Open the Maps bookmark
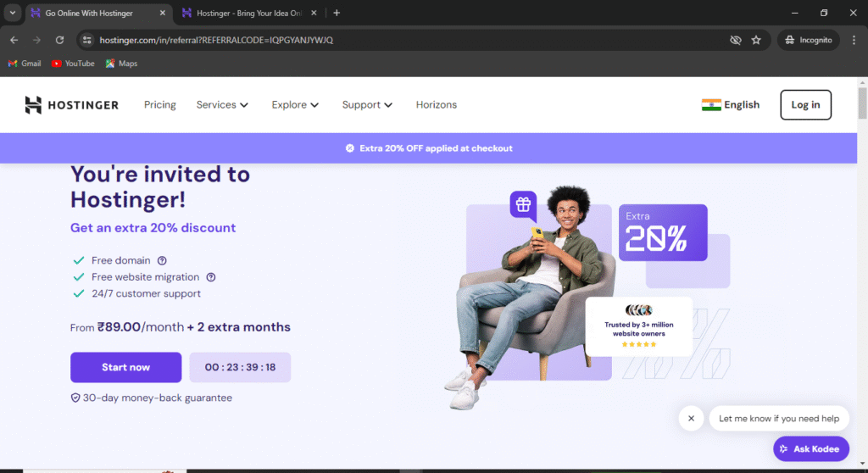The width and height of the screenshot is (868, 473). coord(121,63)
